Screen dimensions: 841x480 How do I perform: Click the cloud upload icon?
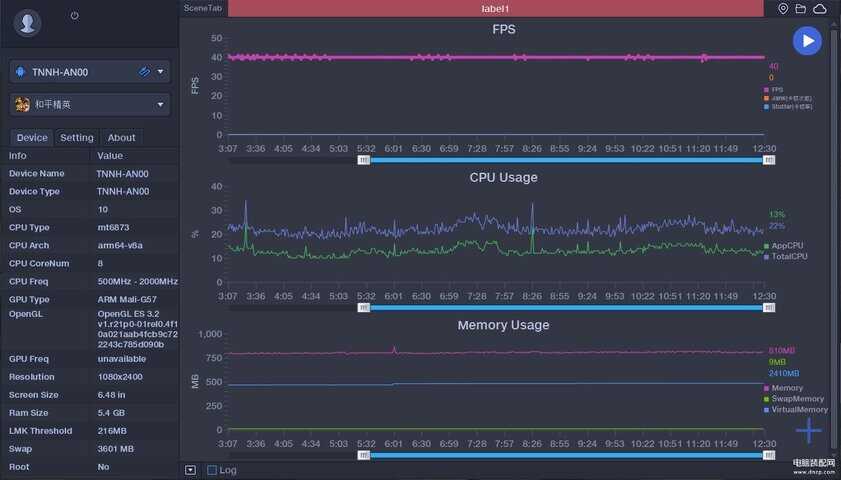point(820,8)
